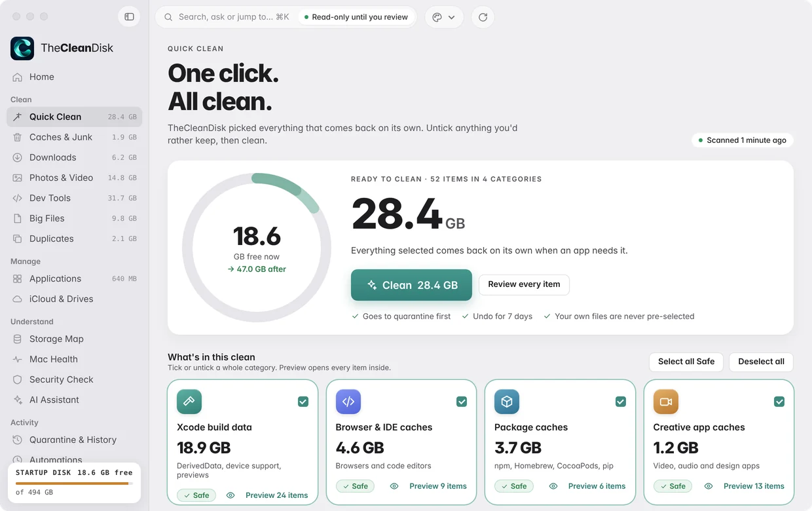The width and height of the screenshot is (812, 511).
Task: Click Preview 13 items link
Action: point(754,486)
